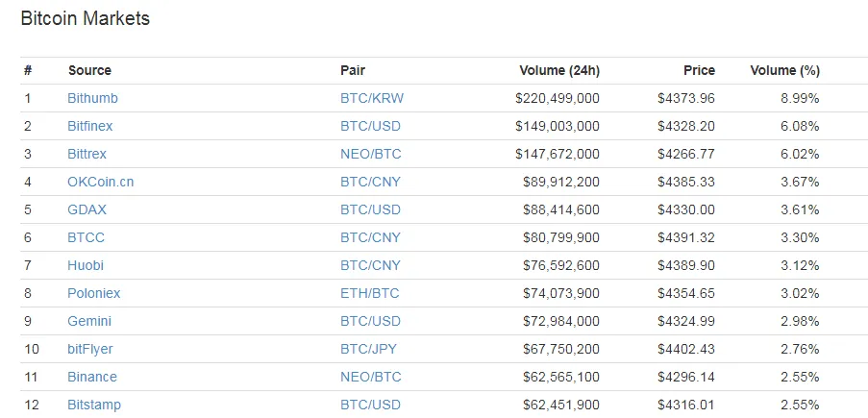Viewport: 868px width, 418px height.
Task: Click the $149,003,000 volume value
Action: (x=558, y=126)
